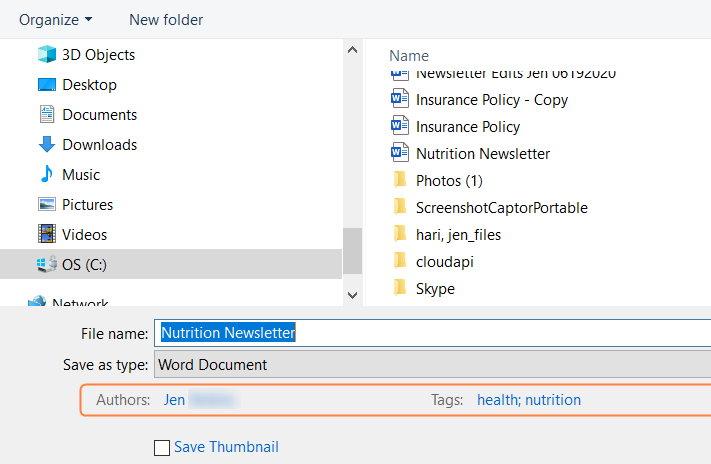Viewport: 711px width, 464px height.
Task: Click Word icon beside Nutrition Newsletter file
Action: [400, 154]
